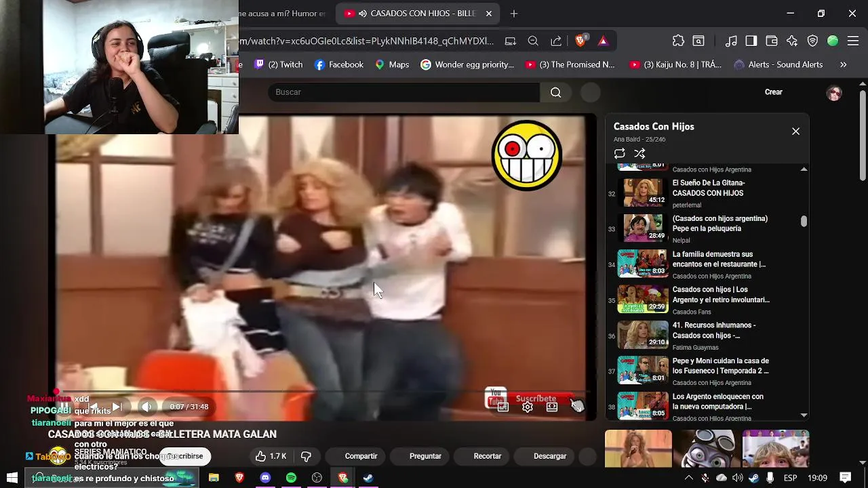Close the CASADOS CON HIJOS tab
The height and width of the screenshot is (488, 868).
pyautogui.click(x=489, y=14)
